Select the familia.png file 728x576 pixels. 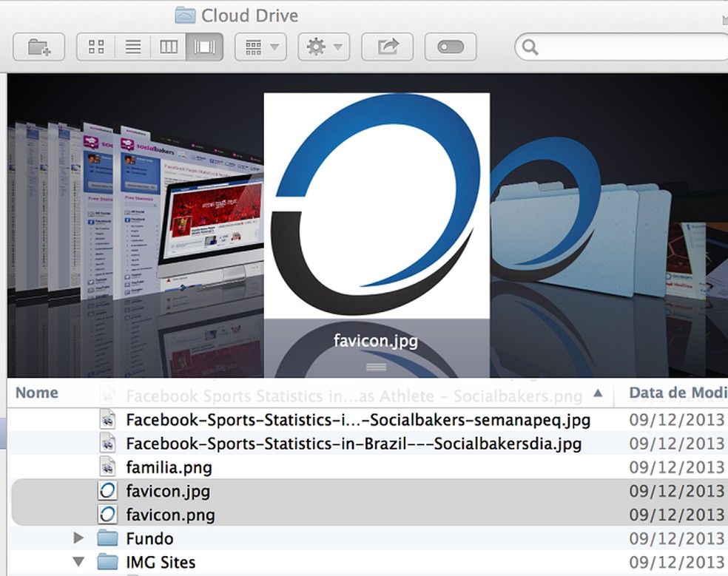(169, 467)
